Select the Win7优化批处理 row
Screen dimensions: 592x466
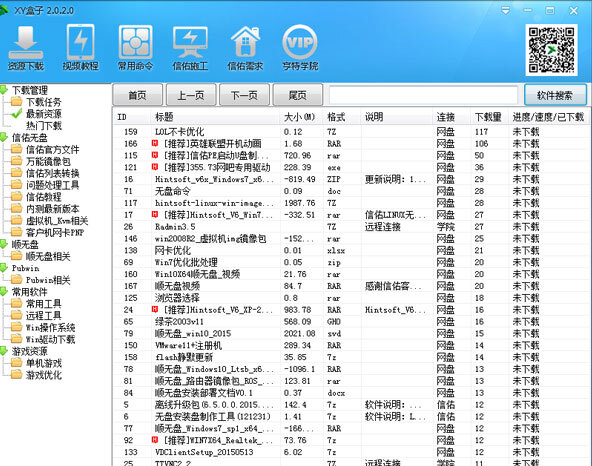coord(351,262)
